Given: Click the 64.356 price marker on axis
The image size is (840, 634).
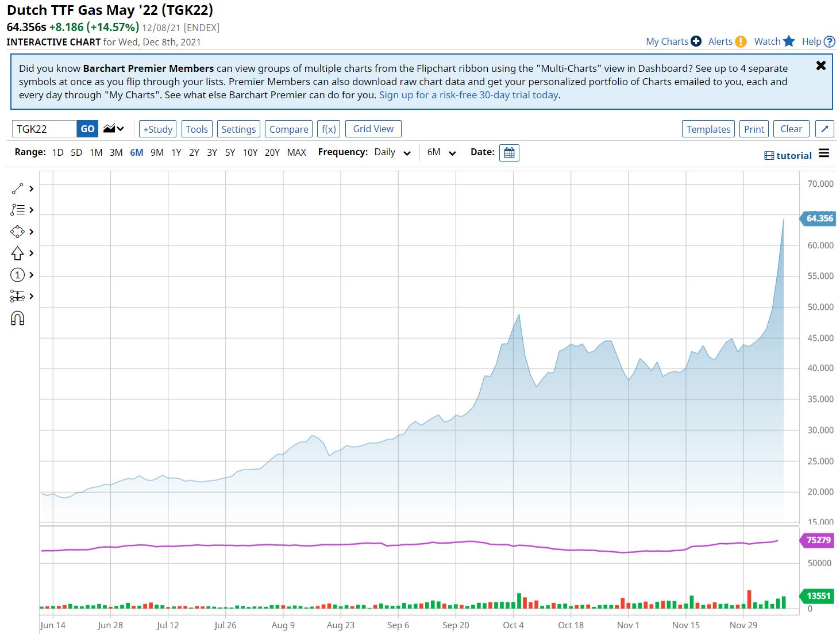Looking at the screenshot, I should [x=819, y=218].
